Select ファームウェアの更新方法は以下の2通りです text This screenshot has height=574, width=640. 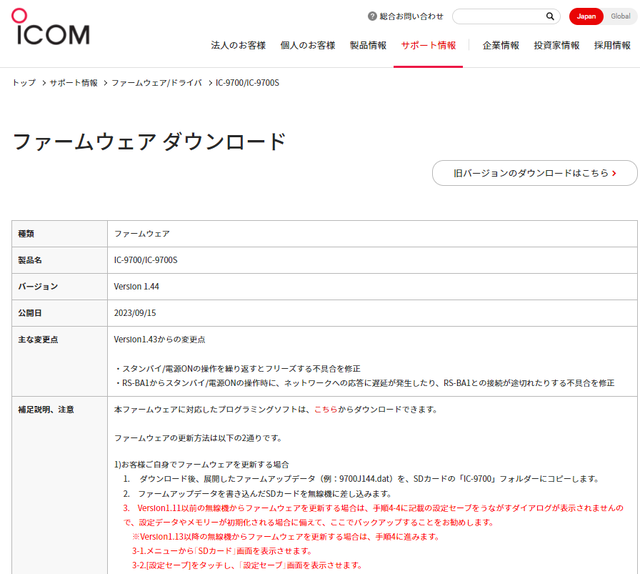198,438
